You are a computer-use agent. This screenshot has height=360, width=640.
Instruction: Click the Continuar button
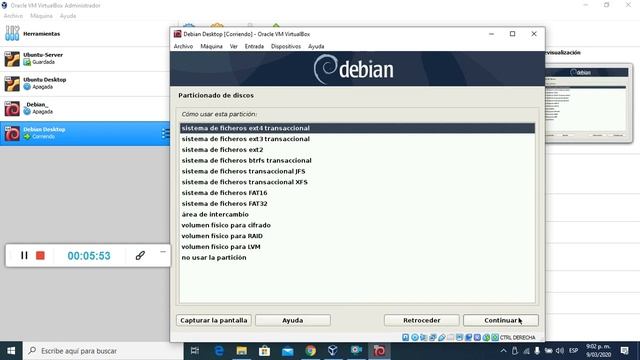[501, 320]
